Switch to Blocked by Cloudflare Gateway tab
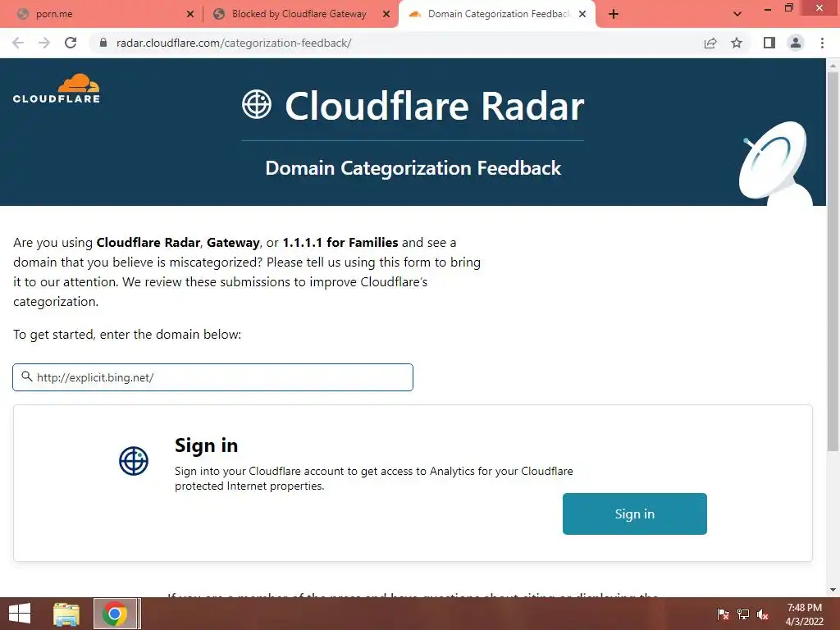The width and height of the screenshot is (840, 630). click(x=300, y=15)
